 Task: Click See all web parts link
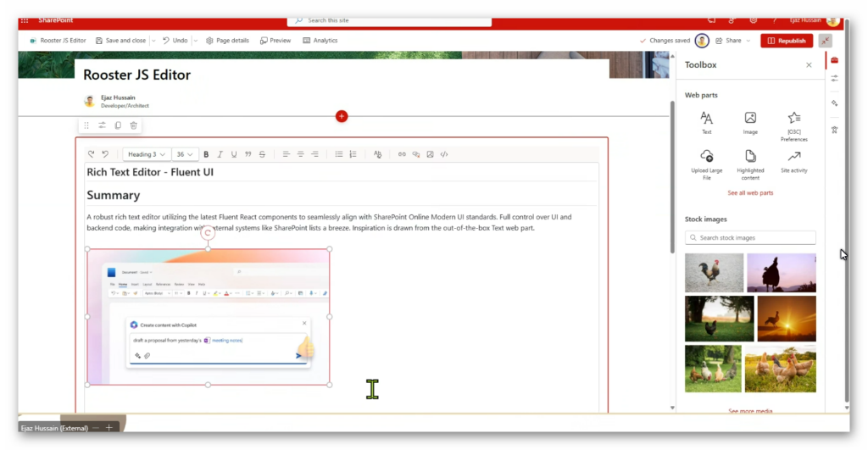[750, 193]
